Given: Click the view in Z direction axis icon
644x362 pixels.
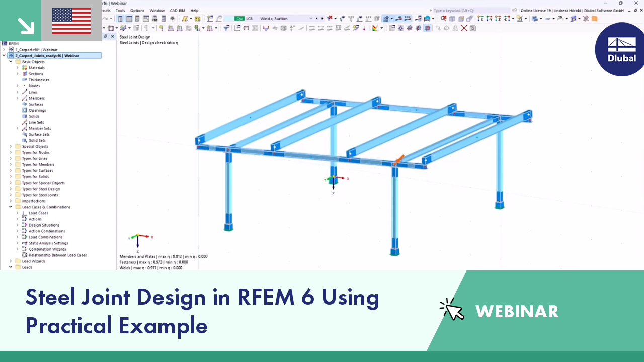Looking at the screenshot, I should click(x=498, y=19).
